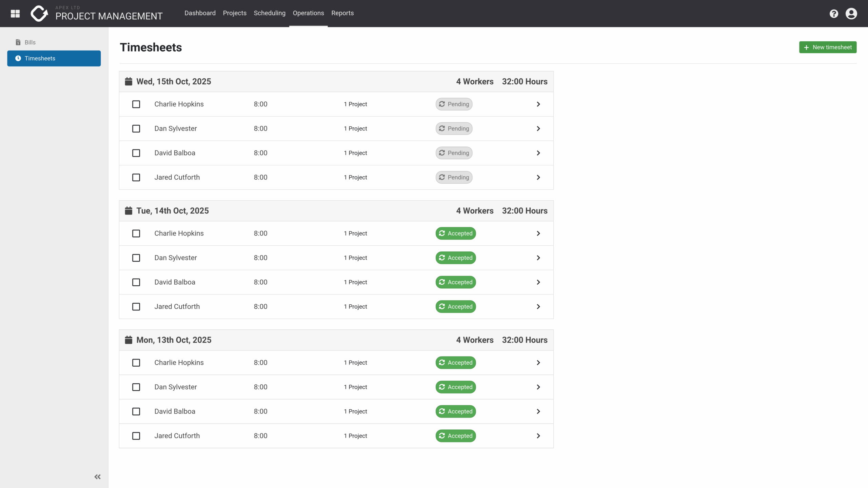Image resolution: width=868 pixels, height=488 pixels.
Task: Open Charlie Hopkins 14th Oct row chevron
Action: tap(538, 233)
